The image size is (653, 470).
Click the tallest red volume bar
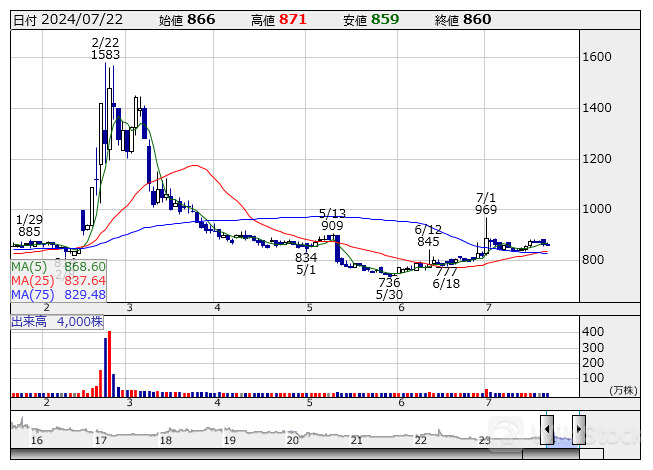[x=108, y=362]
